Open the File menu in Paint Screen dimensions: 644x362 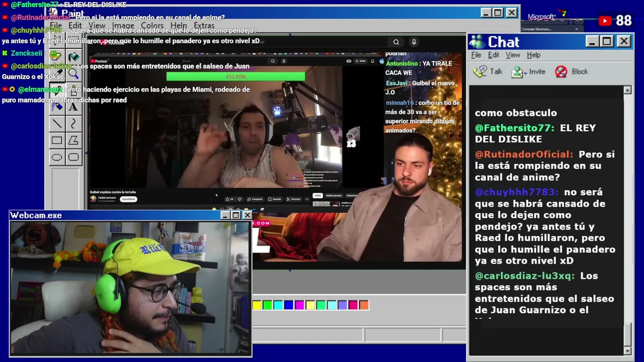point(55,25)
